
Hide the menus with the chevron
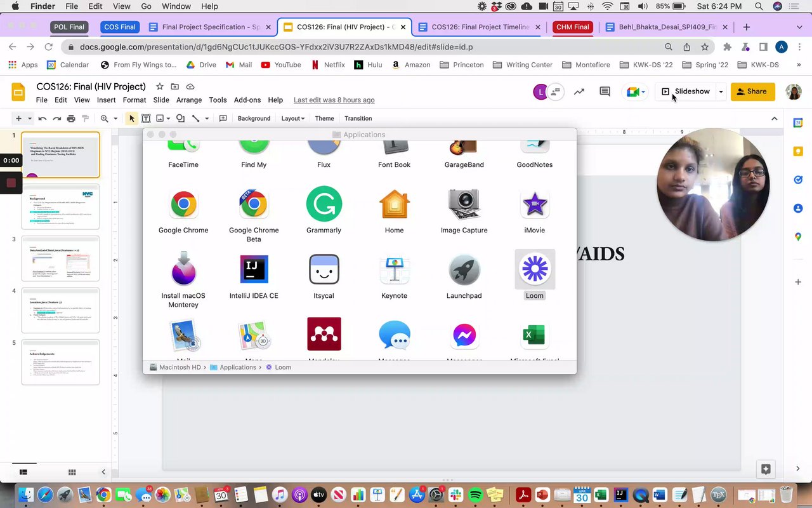pos(774,119)
